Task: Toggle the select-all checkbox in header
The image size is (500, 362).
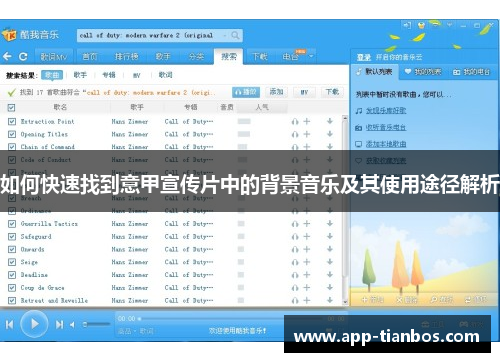Action: [11, 107]
